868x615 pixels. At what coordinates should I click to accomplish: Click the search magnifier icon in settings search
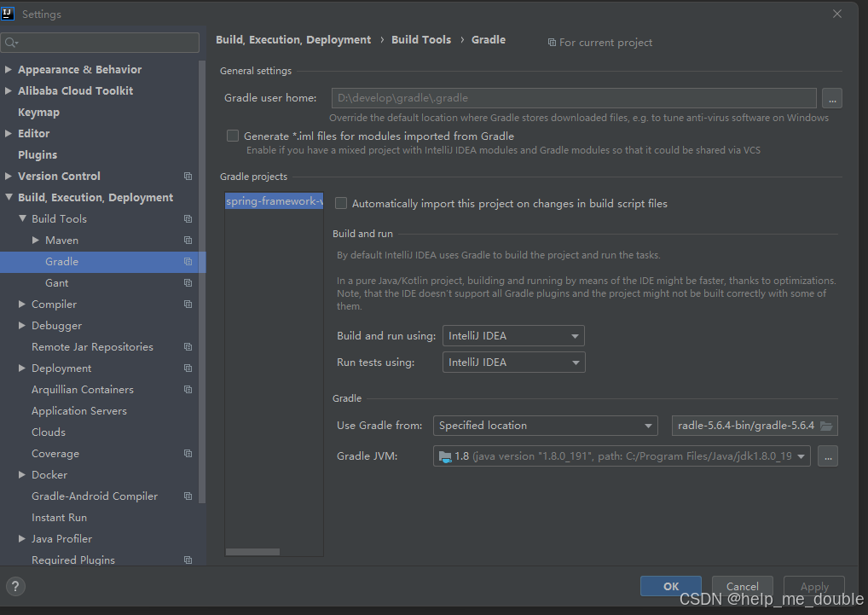(x=11, y=43)
